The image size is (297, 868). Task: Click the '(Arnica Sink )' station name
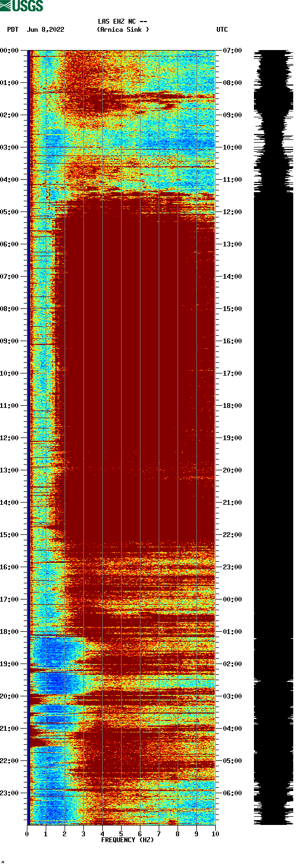pos(123,30)
